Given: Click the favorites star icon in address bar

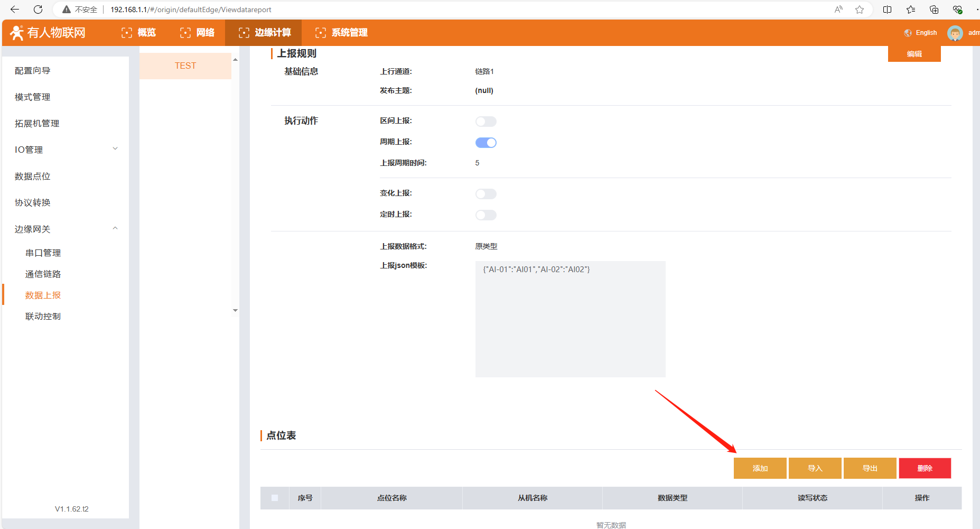Looking at the screenshot, I should coord(860,10).
